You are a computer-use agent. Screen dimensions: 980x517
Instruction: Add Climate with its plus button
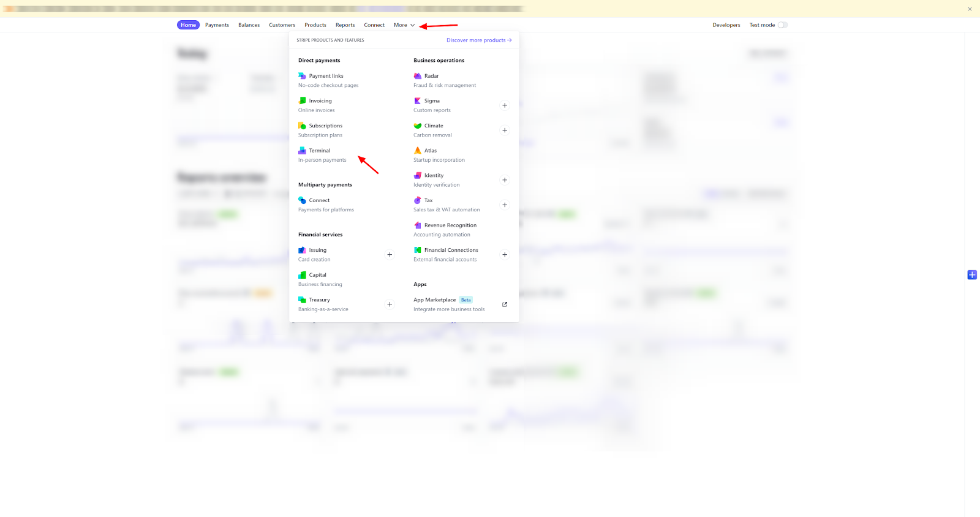click(505, 130)
